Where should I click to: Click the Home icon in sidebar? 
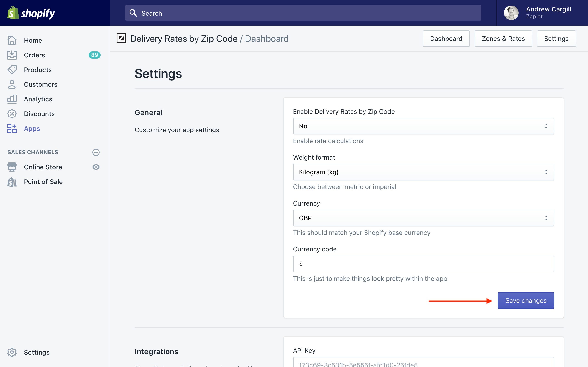[12, 40]
